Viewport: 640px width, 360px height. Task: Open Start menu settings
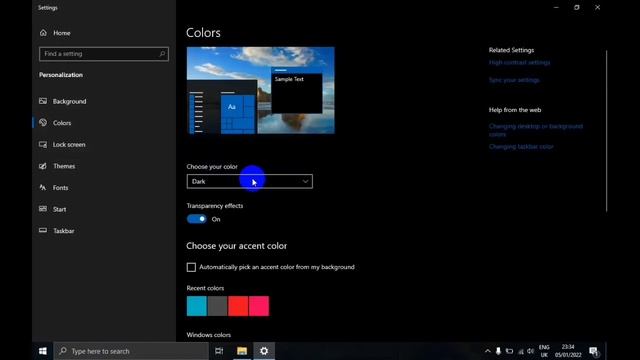pyautogui.click(x=59, y=209)
